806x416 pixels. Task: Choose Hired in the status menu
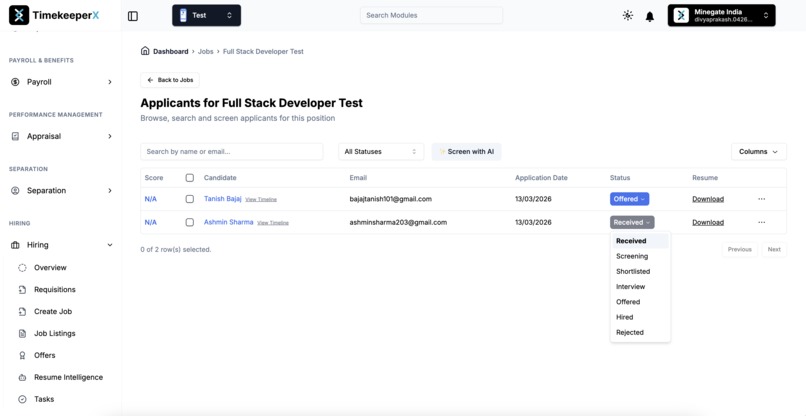(x=640, y=317)
